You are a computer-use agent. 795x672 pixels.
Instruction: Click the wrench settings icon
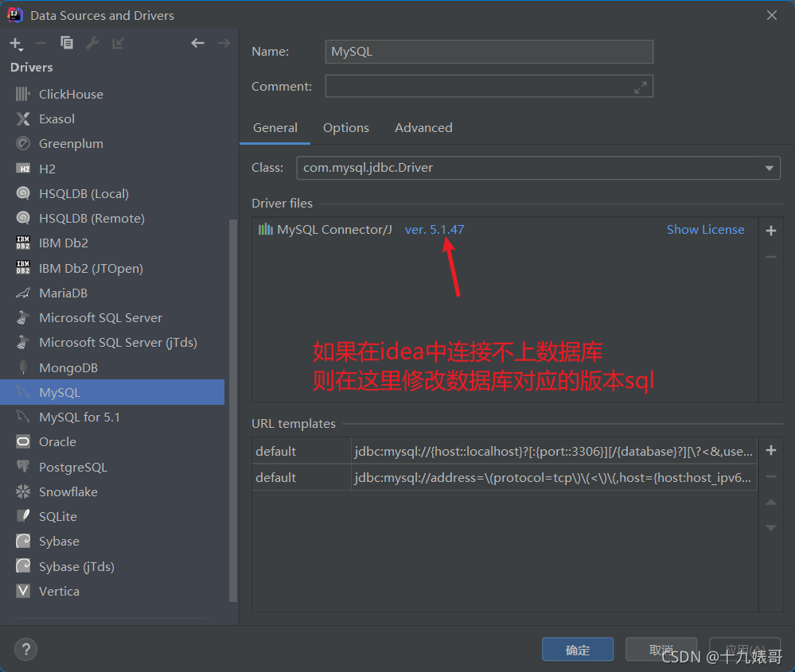coord(92,43)
